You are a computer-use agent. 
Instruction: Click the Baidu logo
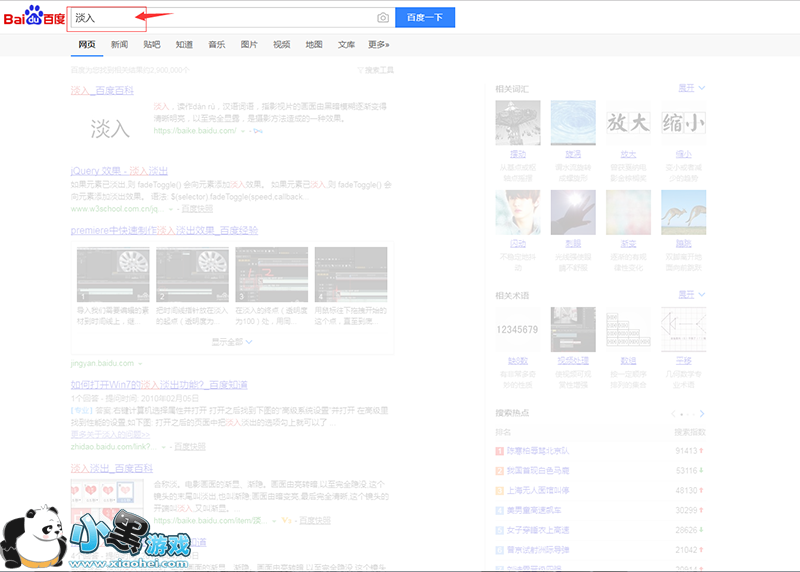[x=34, y=16]
